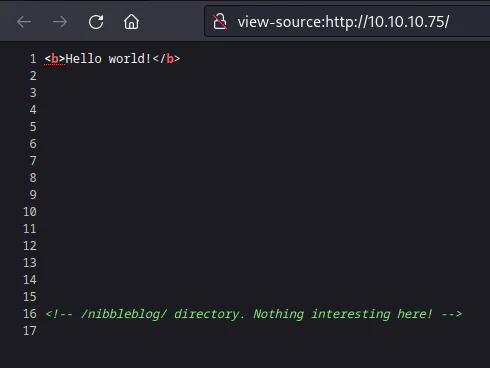Focus the address bar with view-source URL

(347, 22)
